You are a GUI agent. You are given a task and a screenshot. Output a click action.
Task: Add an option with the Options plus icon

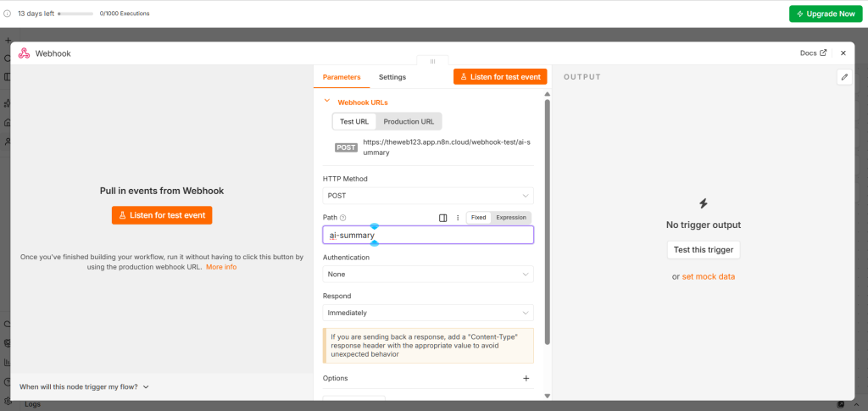pyautogui.click(x=526, y=378)
